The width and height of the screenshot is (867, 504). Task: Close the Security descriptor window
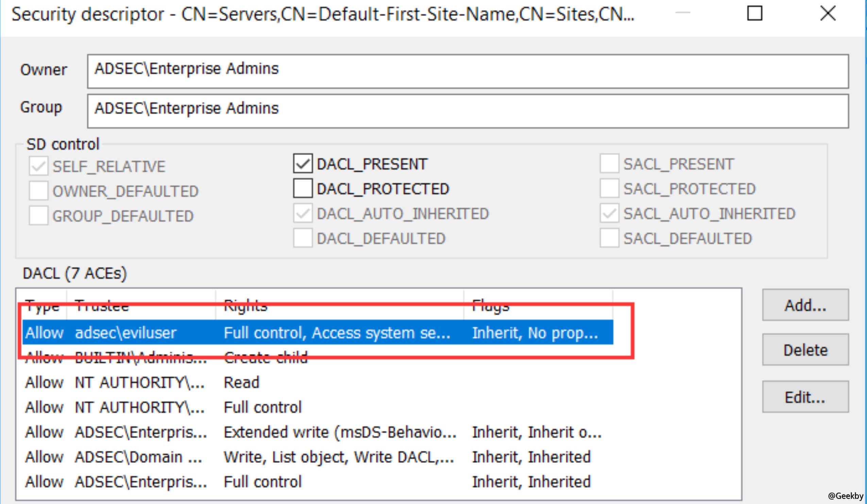point(828,14)
